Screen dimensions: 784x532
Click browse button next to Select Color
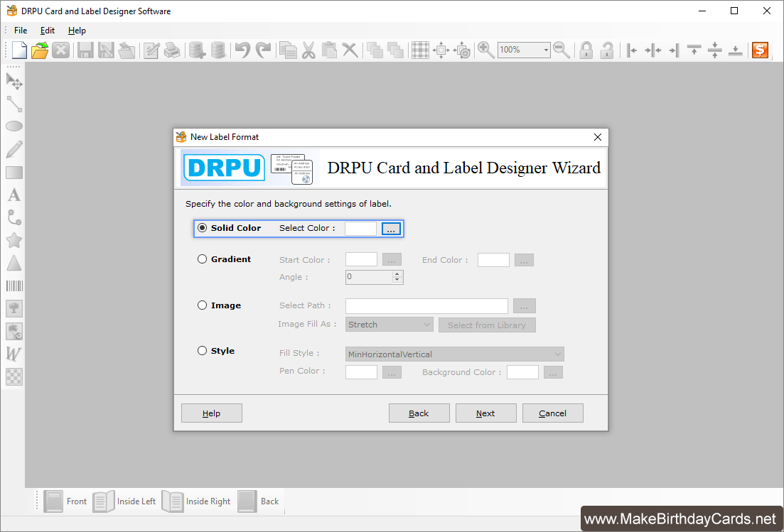[x=391, y=229]
